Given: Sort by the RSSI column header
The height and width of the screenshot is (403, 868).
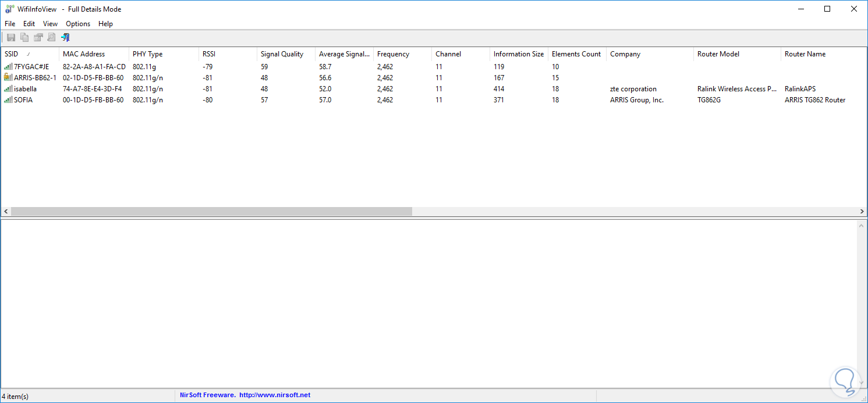Looking at the screenshot, I should coord(228,54).
